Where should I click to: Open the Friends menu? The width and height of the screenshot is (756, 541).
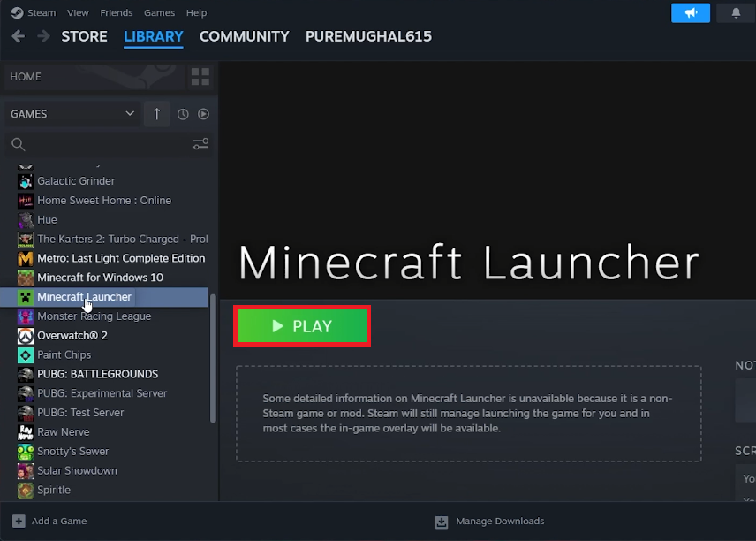click(x=117, y=13)
